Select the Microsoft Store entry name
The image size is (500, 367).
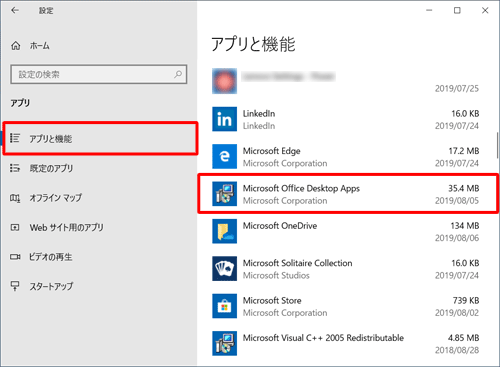pos(272,300)
